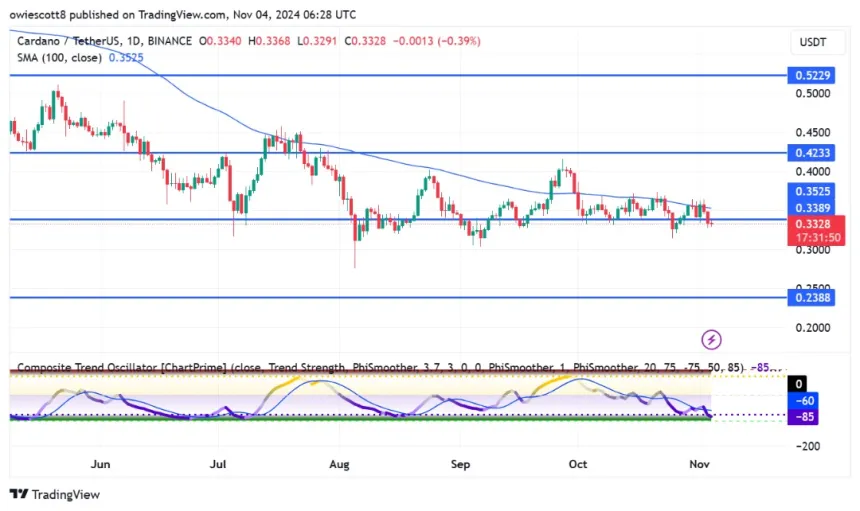Click the TradingView logo at bottom left
The image size is (860, 511).
(55, 494)
